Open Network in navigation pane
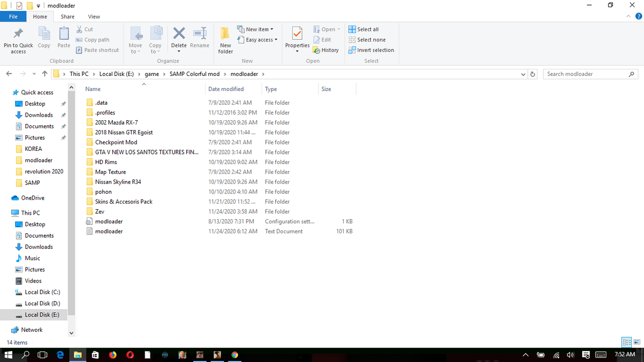Viewport: 644px width, 362px height. 32,330
